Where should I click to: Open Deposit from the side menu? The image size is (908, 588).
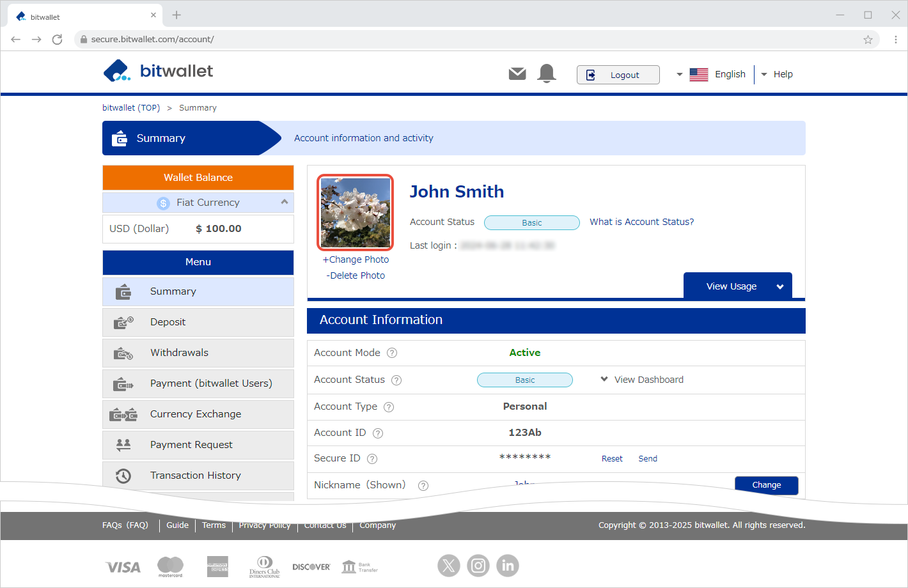[198, 322]
